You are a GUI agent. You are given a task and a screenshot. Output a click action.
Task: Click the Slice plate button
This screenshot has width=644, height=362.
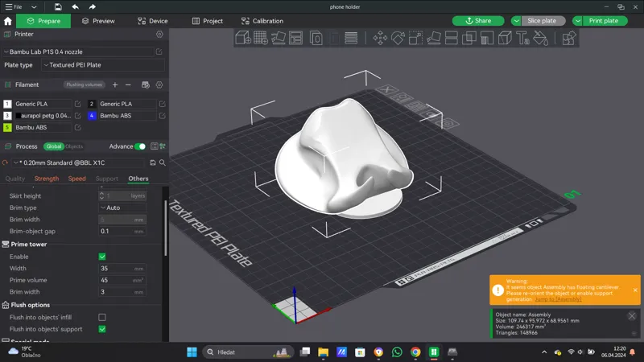coord(542,21)
